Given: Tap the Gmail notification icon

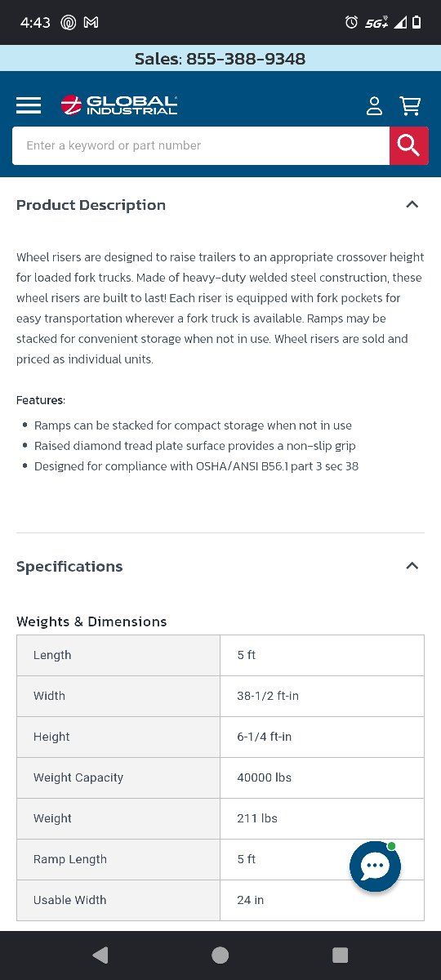Looking at the screenshot, I should tap(91, 22).
